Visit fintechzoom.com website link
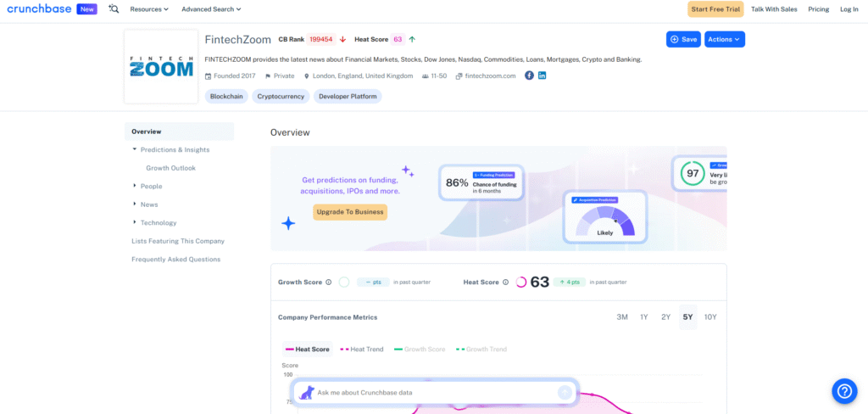This screenshot has height=414, width=868. point(490,76)
